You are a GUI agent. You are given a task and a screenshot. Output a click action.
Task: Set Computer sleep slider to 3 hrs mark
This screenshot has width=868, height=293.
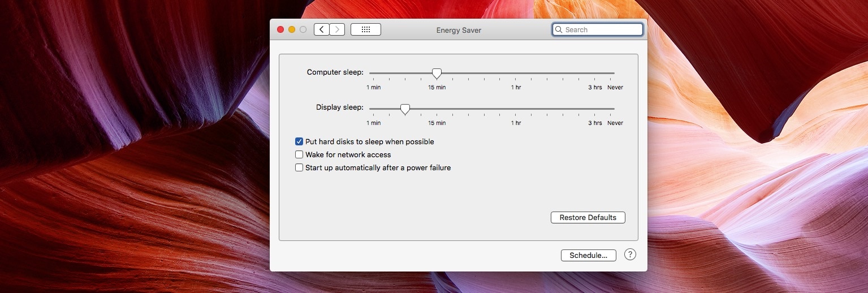click(595, 74)
